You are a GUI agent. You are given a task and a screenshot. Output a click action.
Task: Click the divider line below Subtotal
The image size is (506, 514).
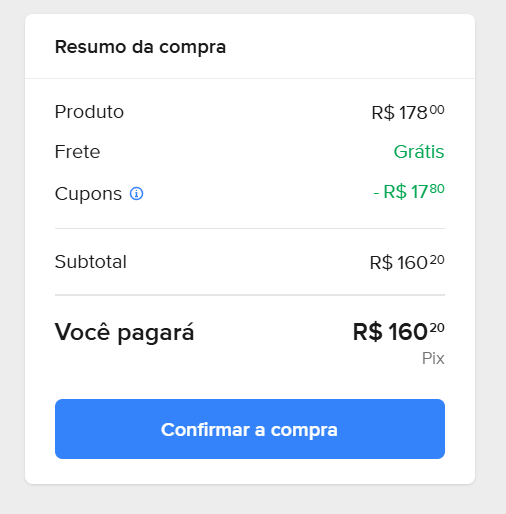(x=250, y=295)
